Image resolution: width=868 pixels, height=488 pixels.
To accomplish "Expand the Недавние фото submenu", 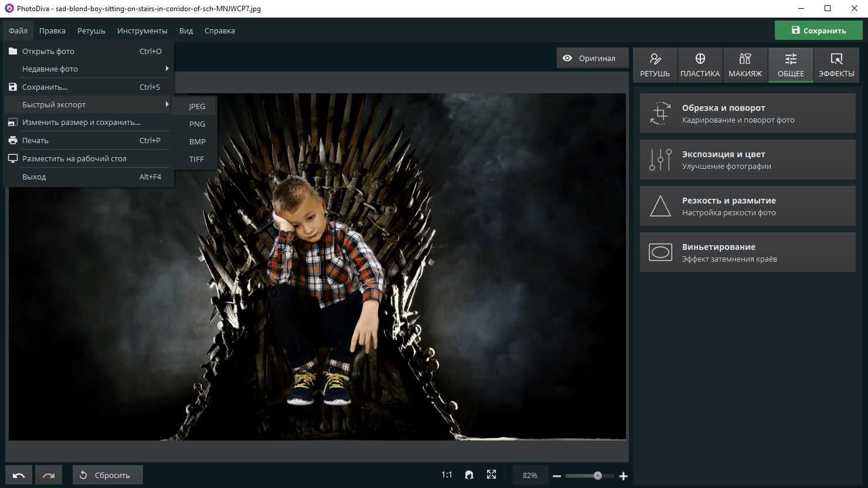I will [88, 69].
